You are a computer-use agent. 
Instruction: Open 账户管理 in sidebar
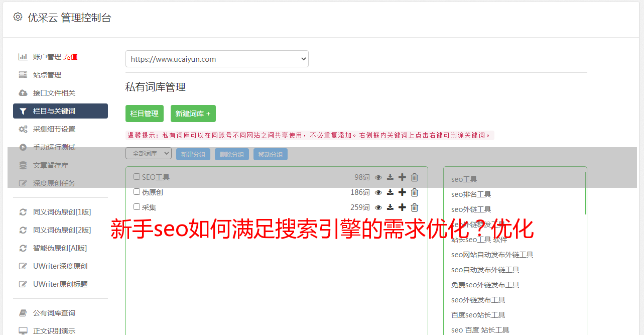click(47, 57)
